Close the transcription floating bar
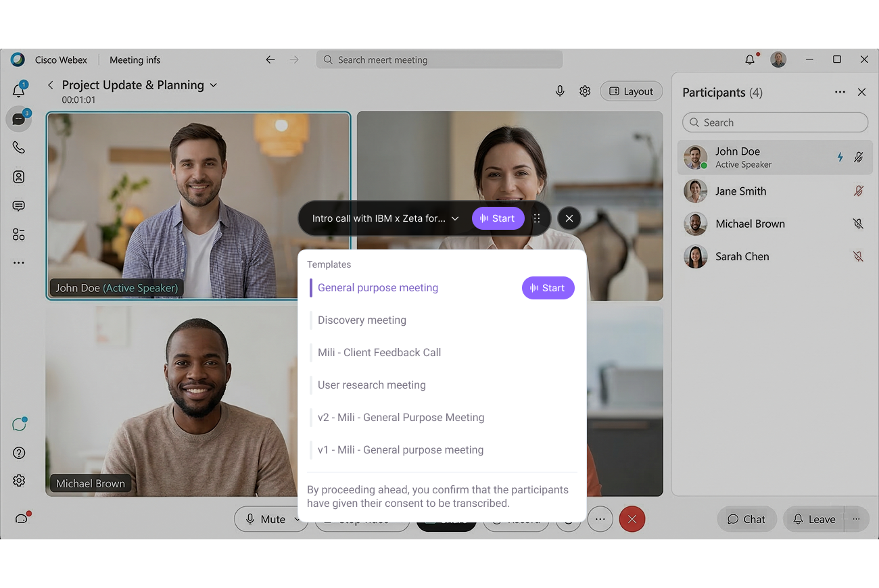 click(x=569, y=218)
